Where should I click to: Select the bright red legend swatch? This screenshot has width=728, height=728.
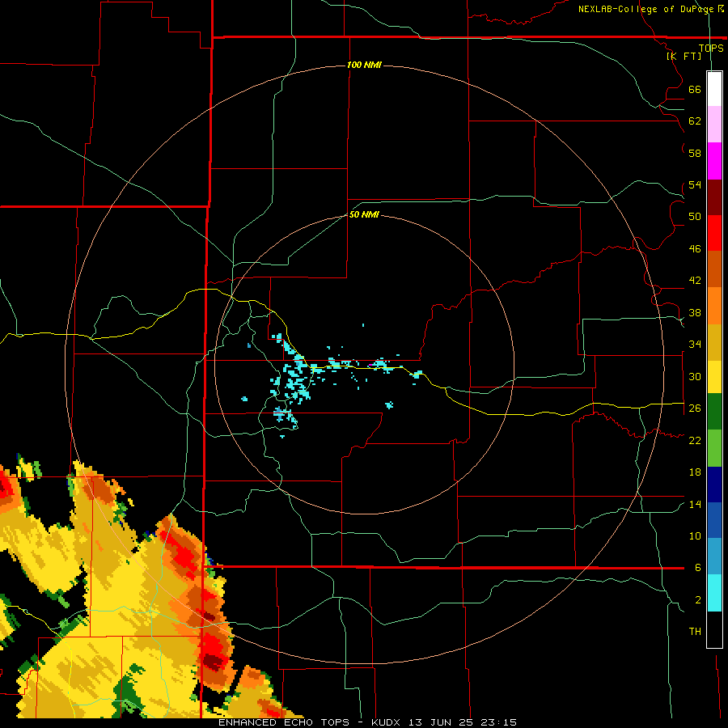(714, 233)
